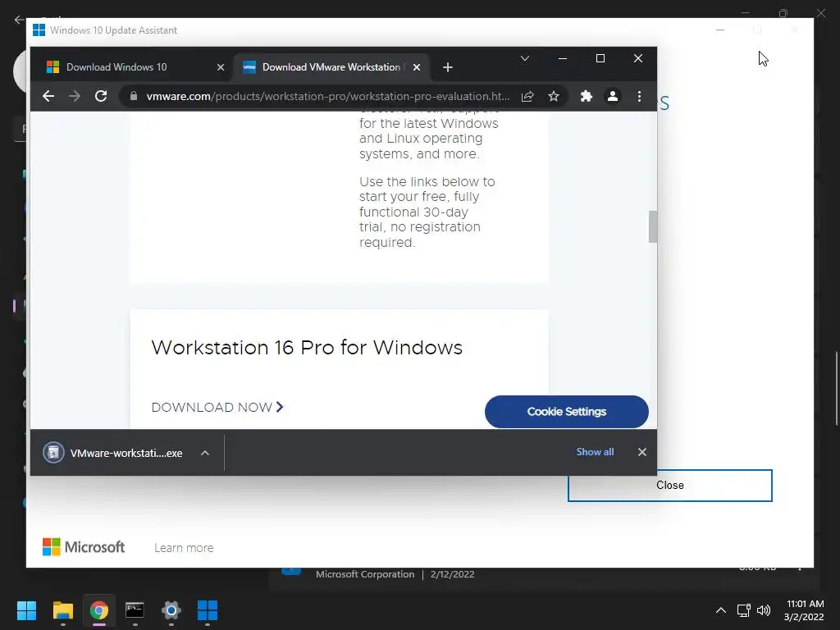Image resolution: width=840 pixels, height=630 pixels.
Task: Expand download item options chevron
Action: [x=204, y=453]
